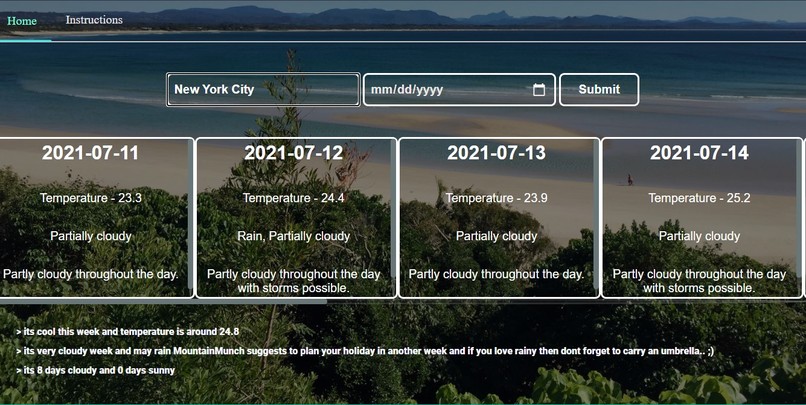Click the 2021-07-13 card's vertical scrollbar

click(x=596, y=216)
